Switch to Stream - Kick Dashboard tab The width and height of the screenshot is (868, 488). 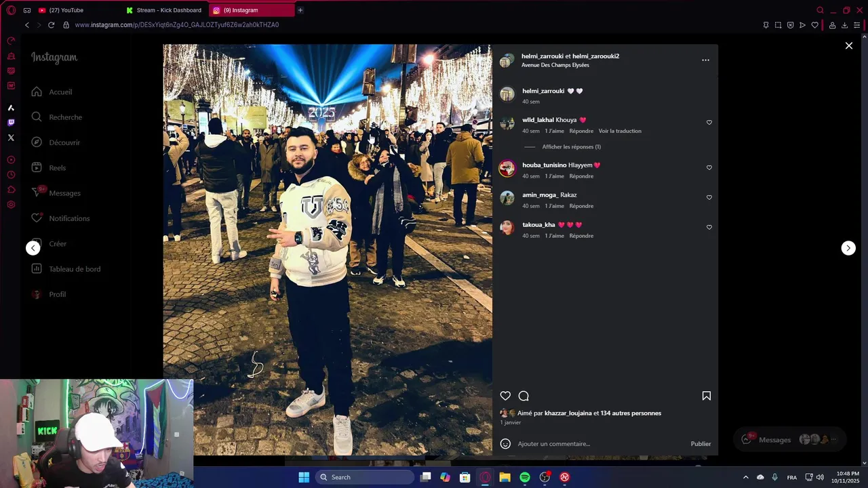(164, 10)
